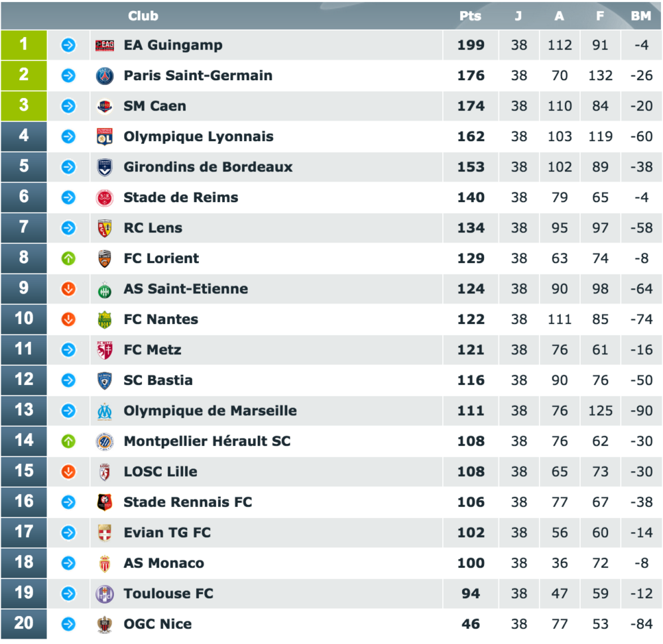Image resolution: width=663 pixels, height=644 pixels.
Task: Sort the table by the BM column
Action: (641, 16)
